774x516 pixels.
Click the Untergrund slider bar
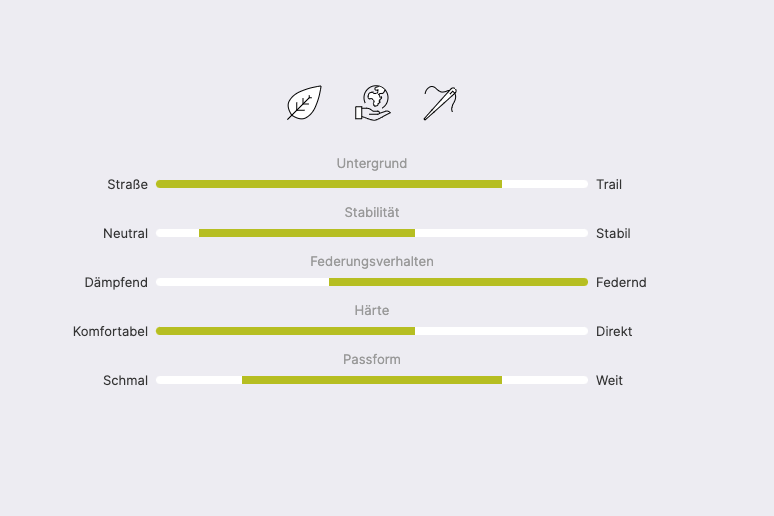pos(372,184)
